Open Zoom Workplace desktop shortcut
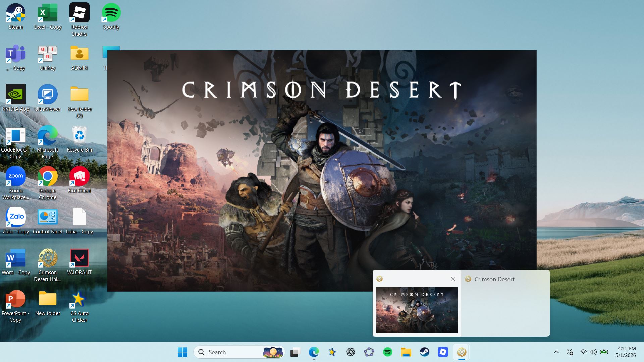Image resolution: width=644 pixels, height=362 pixels. tap(16, 183)
